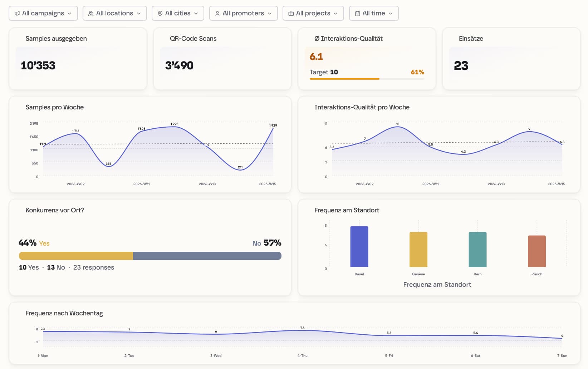The width and height of the screenshot is (588, 369).
Task: Click the Samples ausgegeben value 10'353
Action: coord(38,65)
